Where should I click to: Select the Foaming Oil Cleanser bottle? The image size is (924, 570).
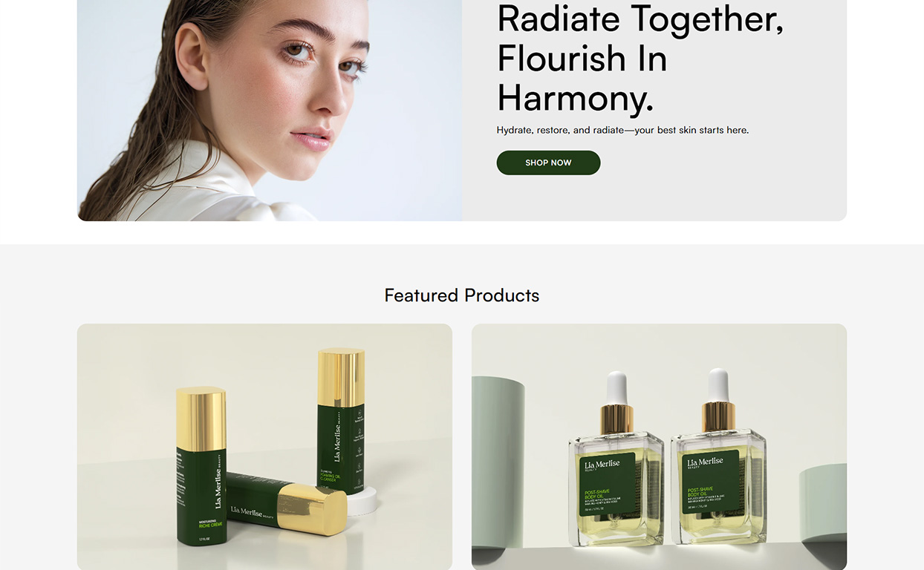click(x=341, y=421)
